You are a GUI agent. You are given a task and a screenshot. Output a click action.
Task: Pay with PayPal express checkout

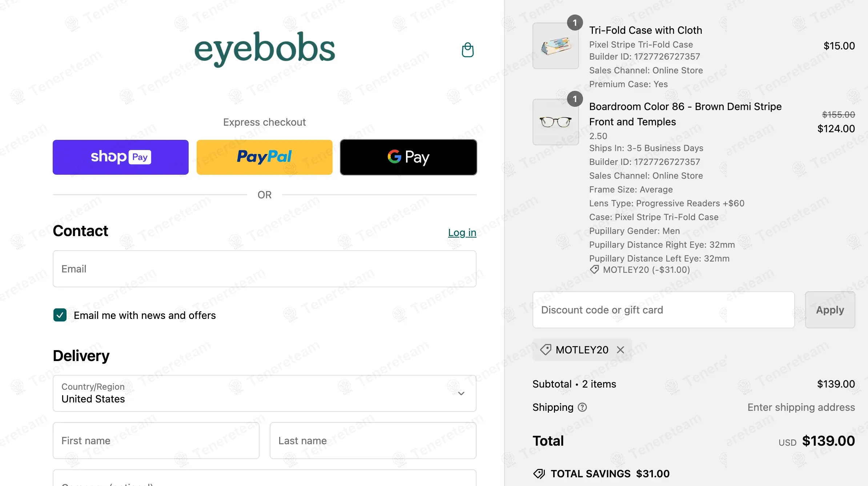click(264, 157)
